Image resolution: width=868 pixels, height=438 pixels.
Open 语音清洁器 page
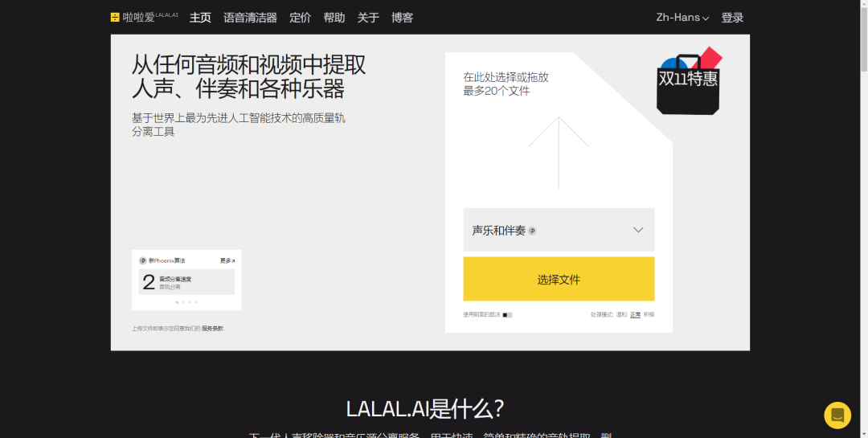(x=250, y=18)
